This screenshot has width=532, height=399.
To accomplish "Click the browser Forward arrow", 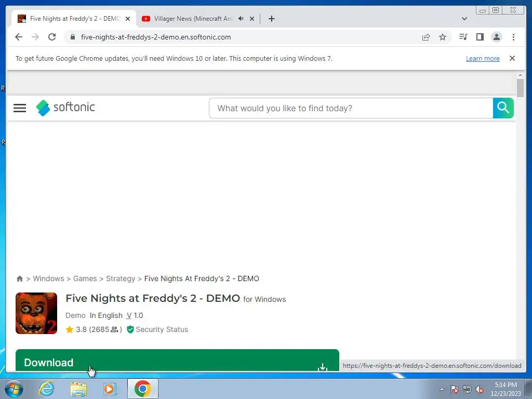I will (x=35, y=37).
